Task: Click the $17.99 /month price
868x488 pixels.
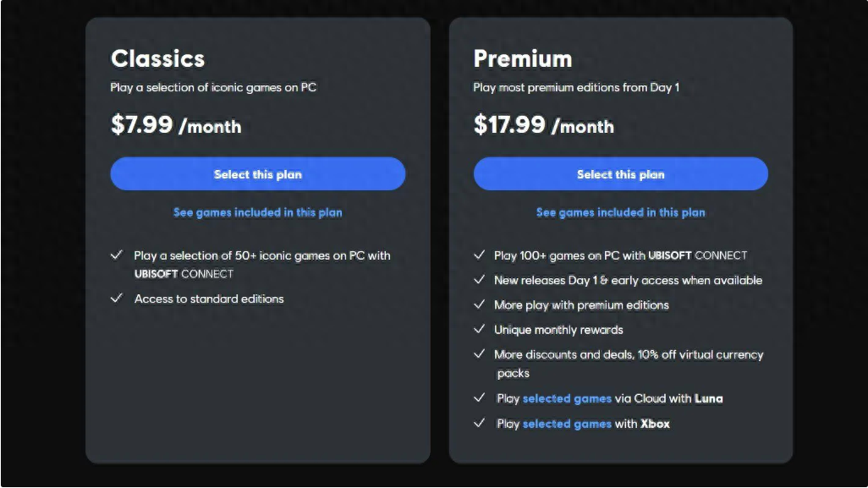Action: pyautogui.click(x=543, y=125)
